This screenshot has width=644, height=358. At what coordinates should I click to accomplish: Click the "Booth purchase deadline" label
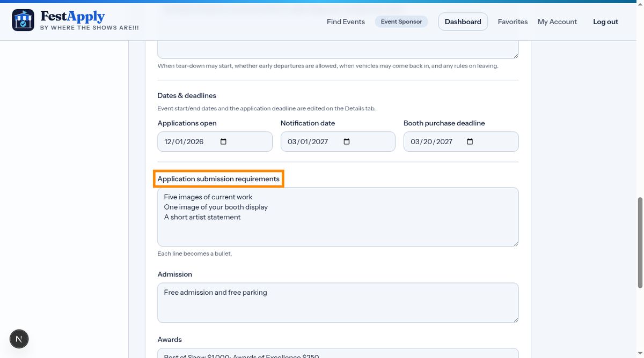444,123
